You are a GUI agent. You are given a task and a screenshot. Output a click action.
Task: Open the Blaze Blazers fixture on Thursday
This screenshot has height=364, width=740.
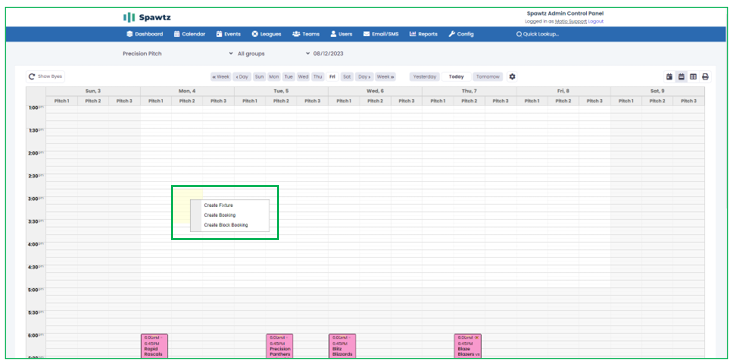468,346
